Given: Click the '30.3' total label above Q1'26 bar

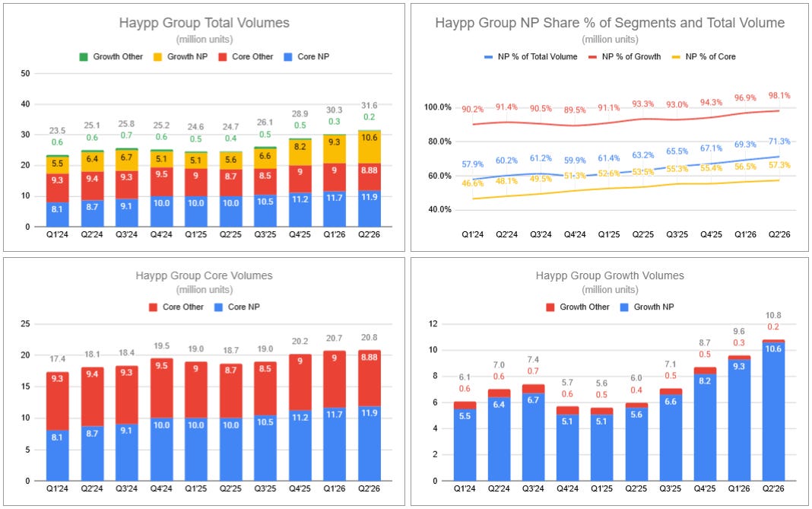Looking at the screenshot, I should 334,110.
